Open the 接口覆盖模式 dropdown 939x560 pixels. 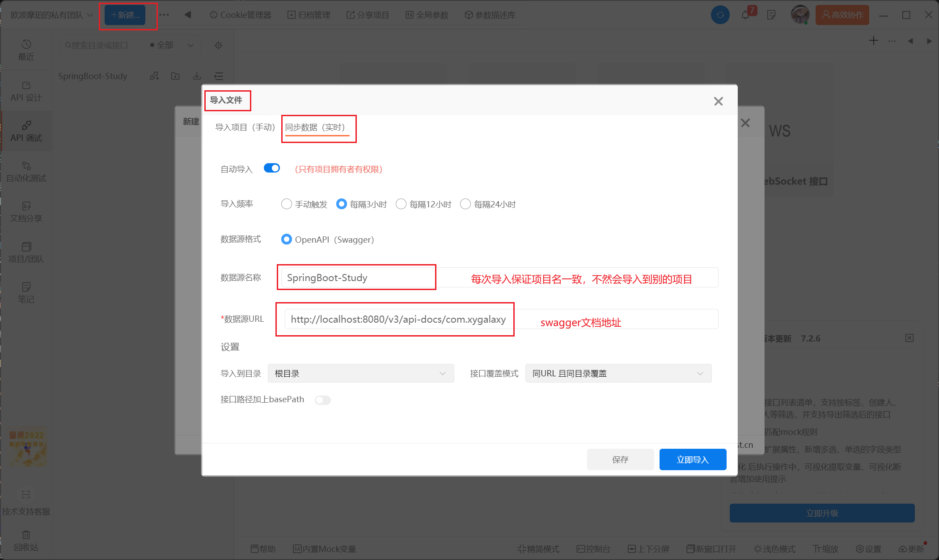pyautogui.click(x=618, y=373)
